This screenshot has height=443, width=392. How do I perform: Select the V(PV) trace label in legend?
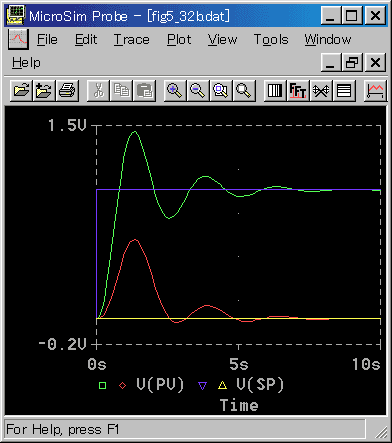[x=160, y=385]
